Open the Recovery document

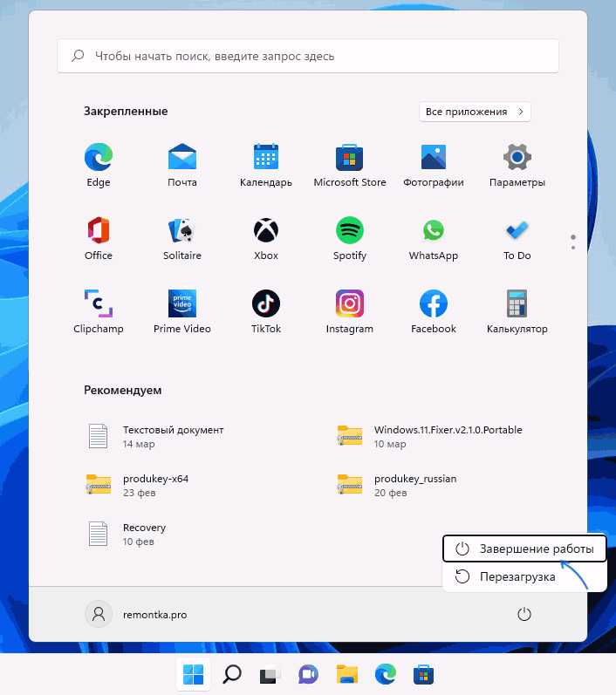[x=127, y=534]
